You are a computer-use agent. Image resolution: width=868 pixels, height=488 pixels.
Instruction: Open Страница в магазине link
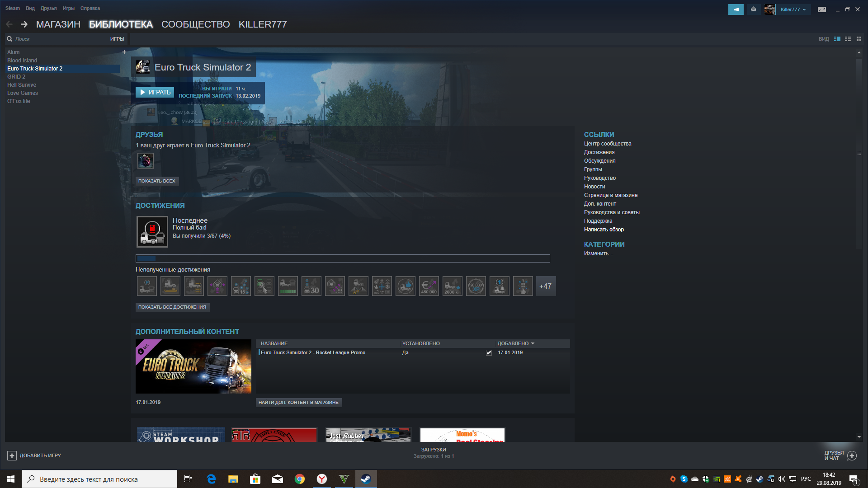point(611,195)
